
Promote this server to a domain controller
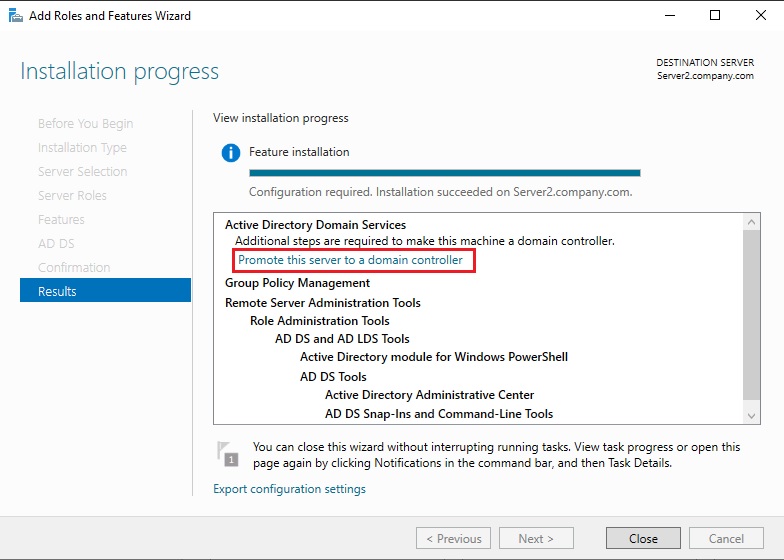(x=350, y=260)
